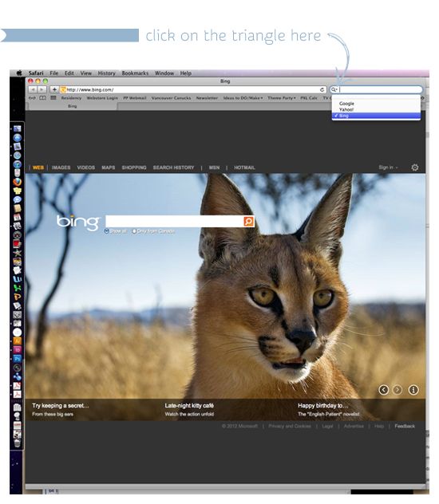Open the Word W Dock icon
Viewport: 439px width, 504px height.
pos(18,279)
